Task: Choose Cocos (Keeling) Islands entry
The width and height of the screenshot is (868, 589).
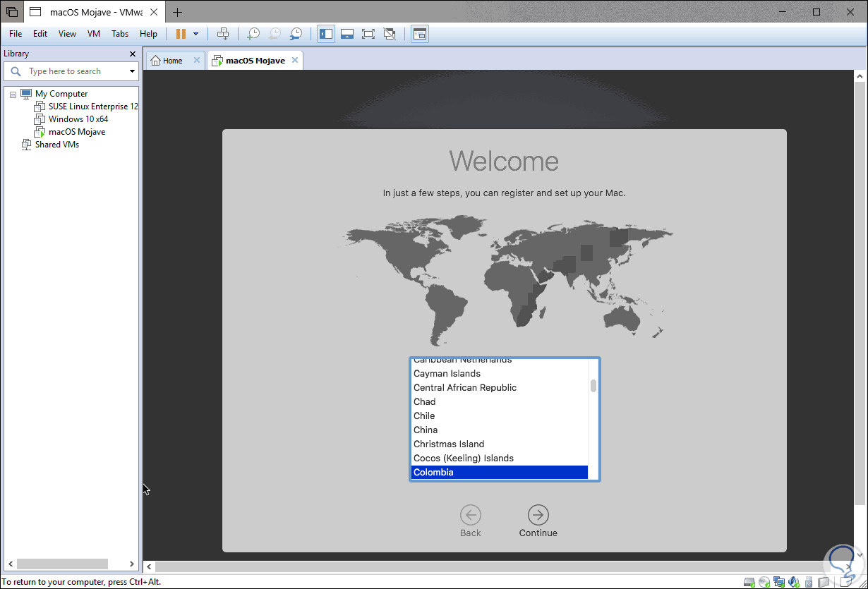Action: tap(499, 458)
